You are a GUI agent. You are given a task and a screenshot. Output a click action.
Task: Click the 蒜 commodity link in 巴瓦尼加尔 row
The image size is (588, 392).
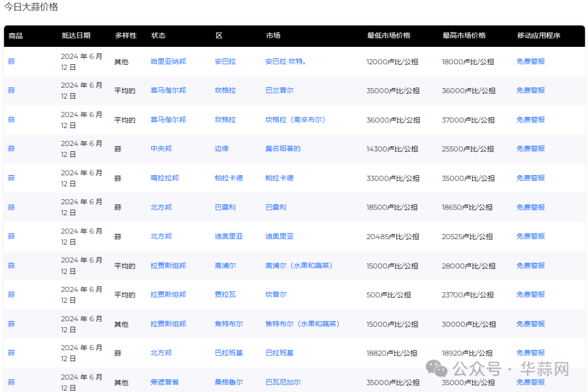(11, 382)
